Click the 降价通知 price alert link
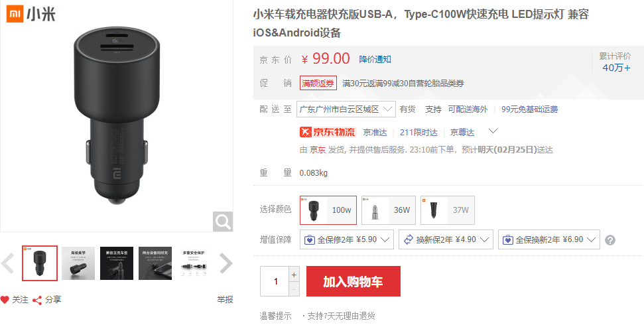This screenshot has width=644, height=329. coord(375,59)
